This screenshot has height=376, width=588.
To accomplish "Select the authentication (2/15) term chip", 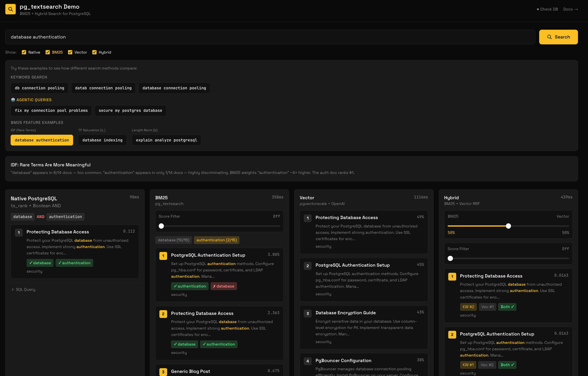I will 216,240.
